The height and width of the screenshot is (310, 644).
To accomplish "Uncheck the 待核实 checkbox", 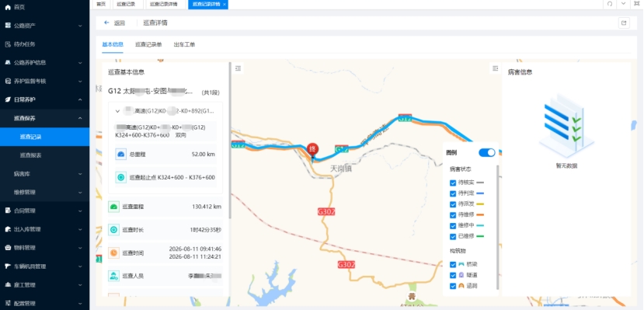I will [453, 183].
